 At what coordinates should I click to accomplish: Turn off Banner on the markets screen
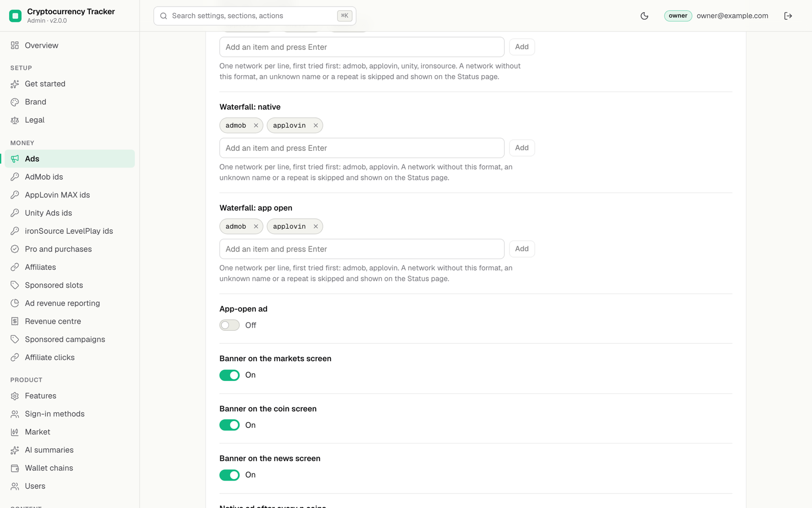tap(229, 375)
